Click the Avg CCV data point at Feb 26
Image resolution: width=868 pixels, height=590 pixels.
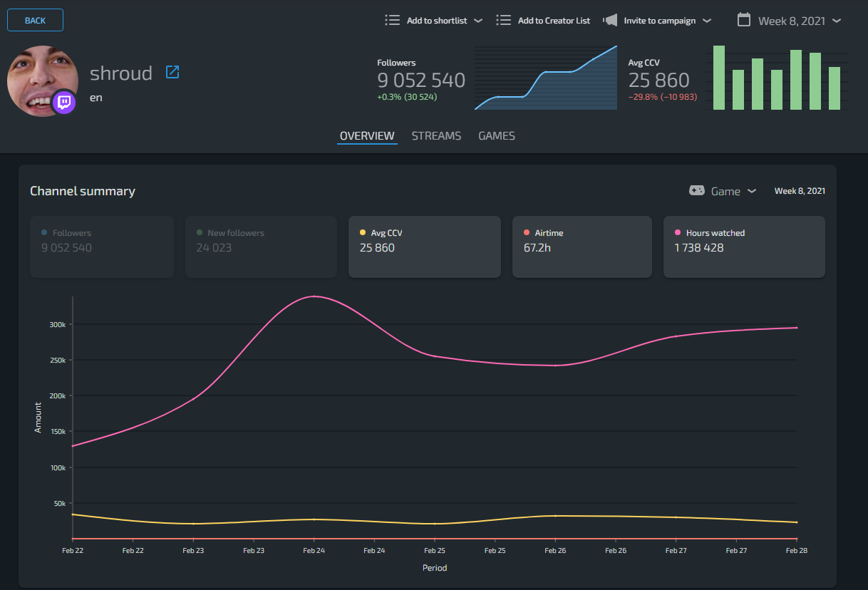tap(555, 516)
